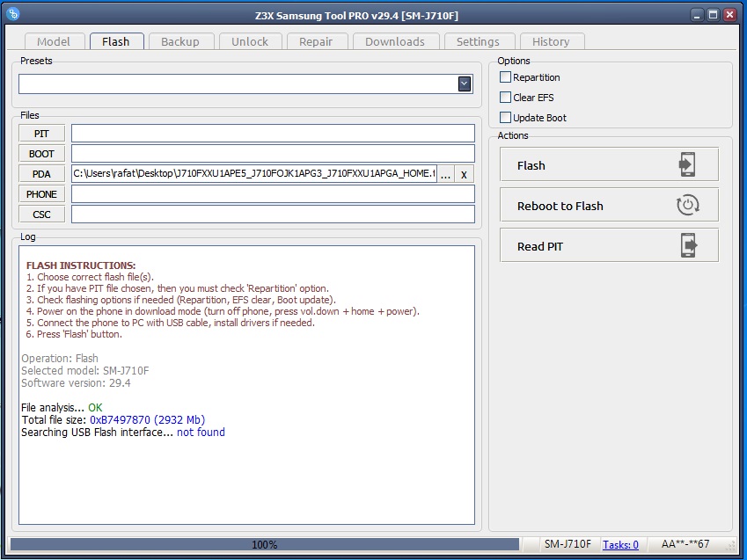Click the Reboot to Flash power icon
The height and width of the screenshot is (560, 747).
pyautogui.click(x=687, y=205)
